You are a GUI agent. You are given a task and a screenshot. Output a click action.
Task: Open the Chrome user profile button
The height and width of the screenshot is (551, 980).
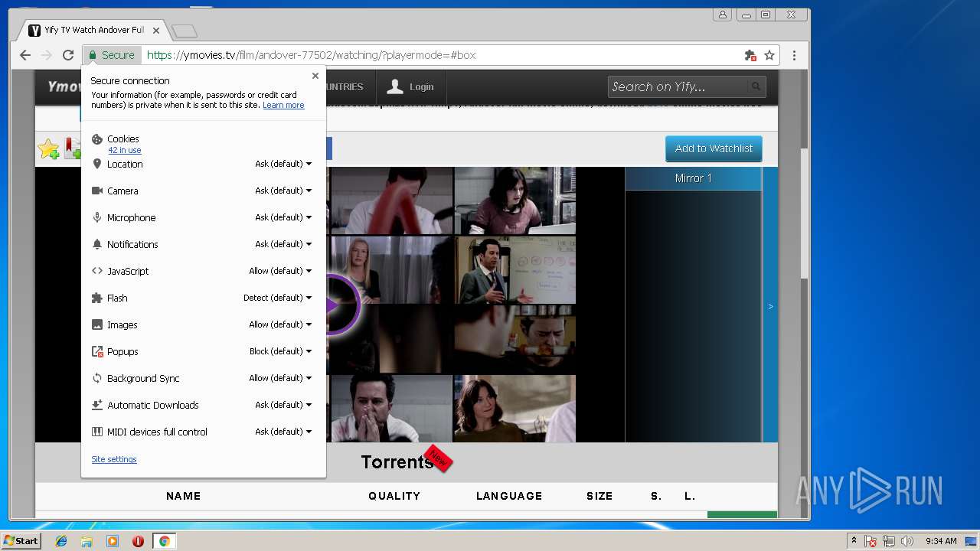(x=722, y=15)
